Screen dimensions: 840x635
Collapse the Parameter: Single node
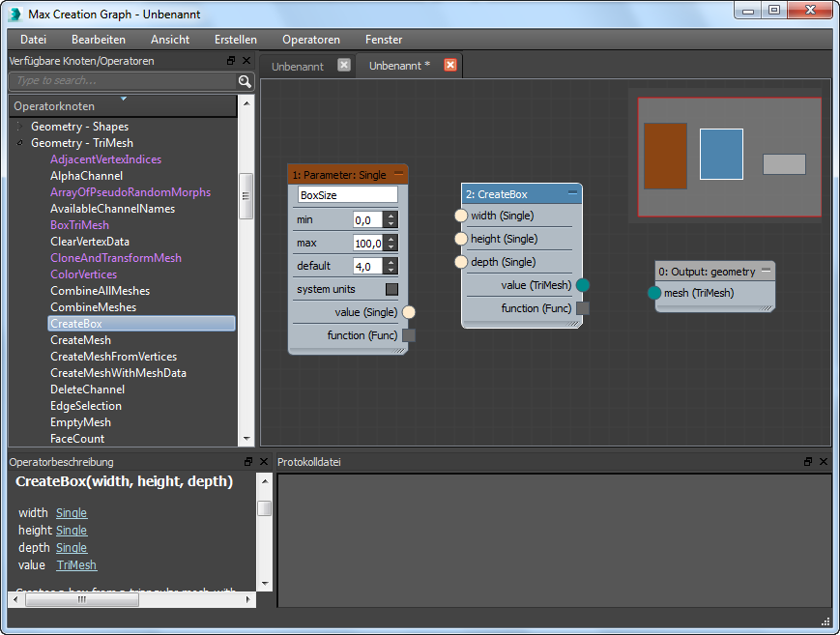click(398, 174)
